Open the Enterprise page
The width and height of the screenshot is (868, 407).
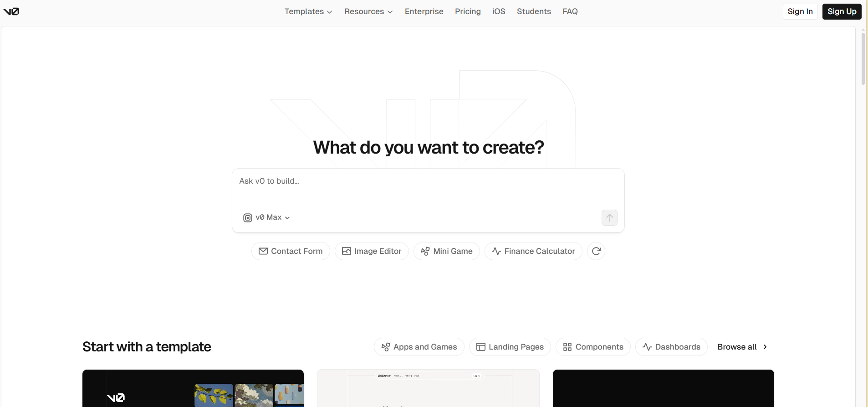point(424,11)
